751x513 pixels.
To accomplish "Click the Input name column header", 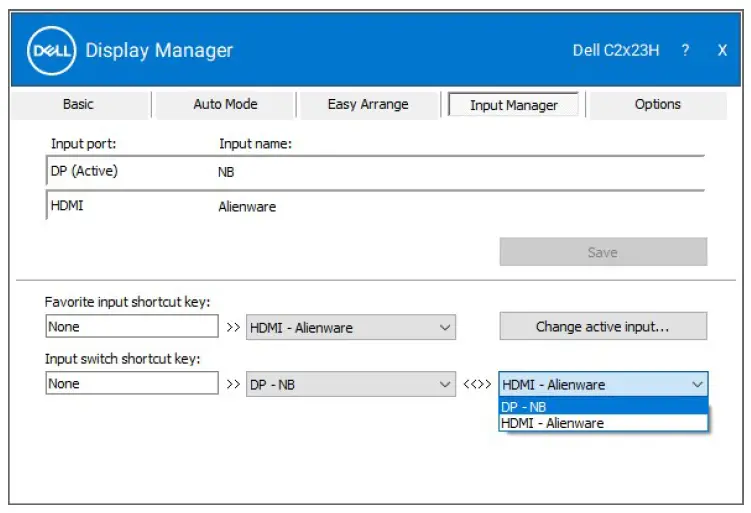I will (255, 144).
